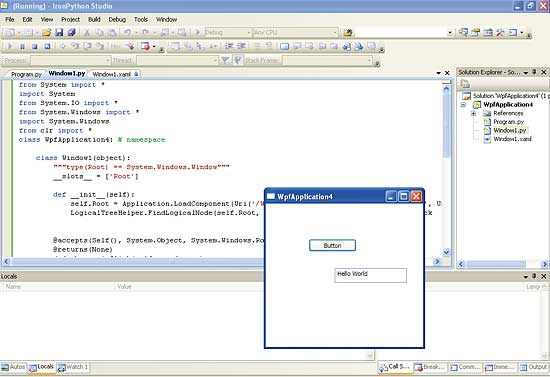Click the Hello World text box
The image size is (550, 377).
coord(371,275)
